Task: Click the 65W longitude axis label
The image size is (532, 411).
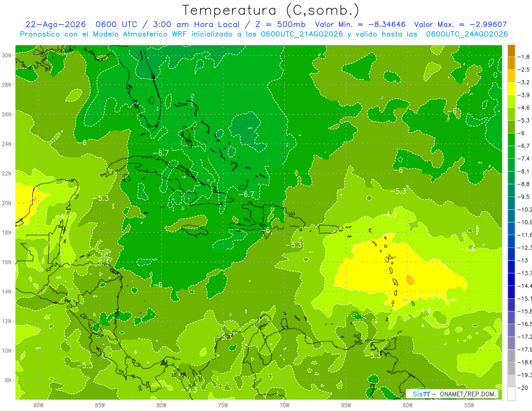Action: pos(346,405)
